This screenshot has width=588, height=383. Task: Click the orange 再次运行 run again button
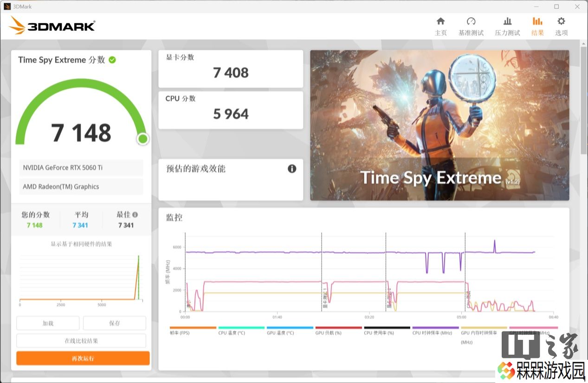[83, 358]
